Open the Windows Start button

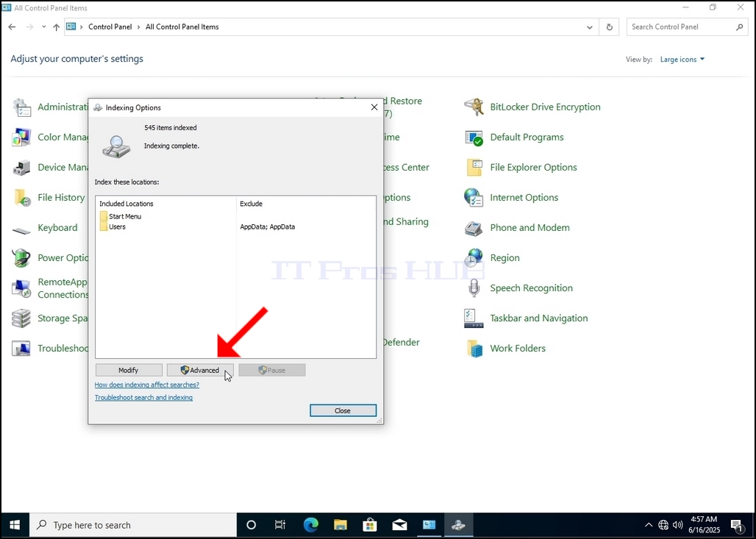pos(15,525)
